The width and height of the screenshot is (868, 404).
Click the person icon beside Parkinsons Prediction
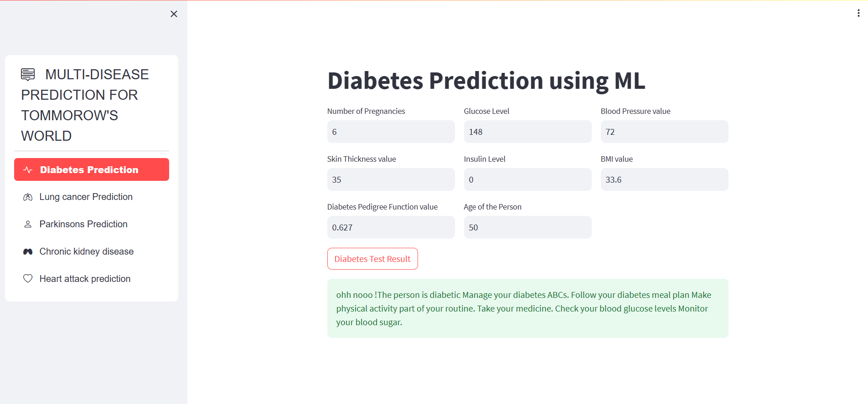[x=27, y=224]
